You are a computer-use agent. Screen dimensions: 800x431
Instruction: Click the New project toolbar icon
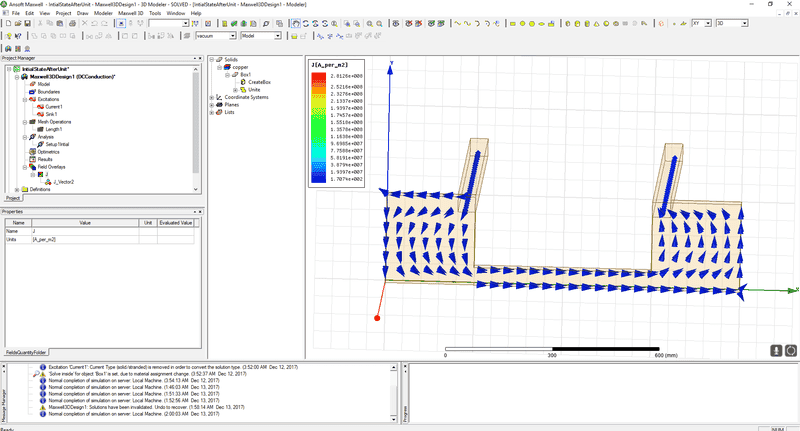6,22
